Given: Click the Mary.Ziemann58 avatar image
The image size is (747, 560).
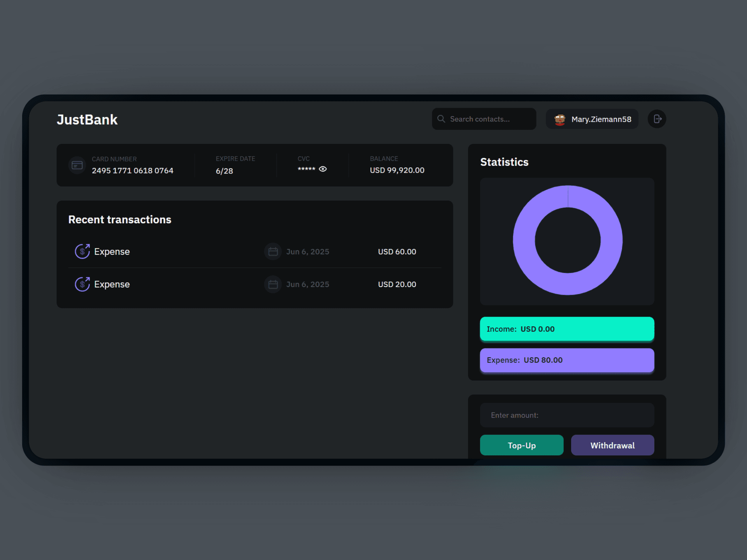Looking at the screenshot, I should [x=559, y=119].
